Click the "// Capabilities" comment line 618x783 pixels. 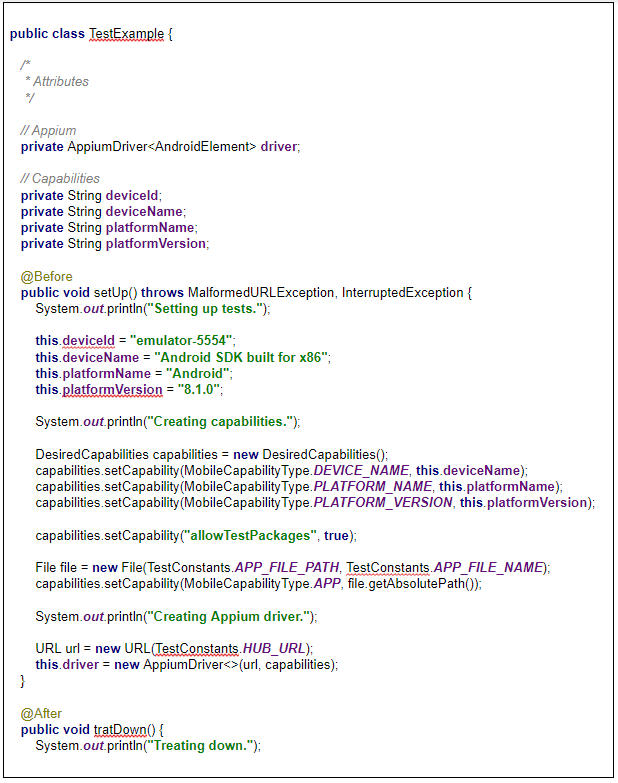60,178
